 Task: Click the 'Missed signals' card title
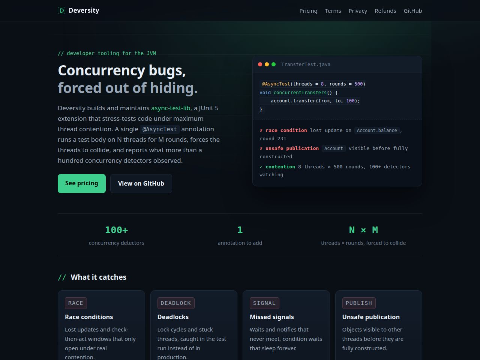(x=272, y=317)
